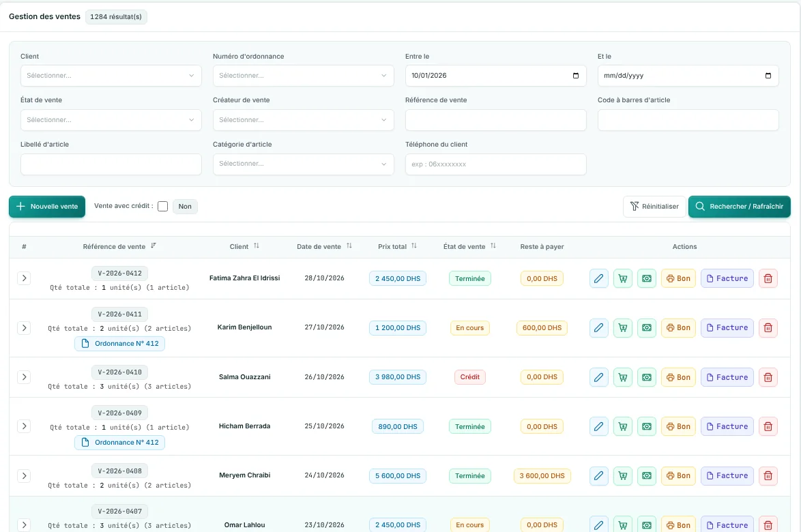The height and width of the screenshot is (532, 801).
Task: Edit sale V-2026-0412 with pencil icon
Action: (599, 279)
